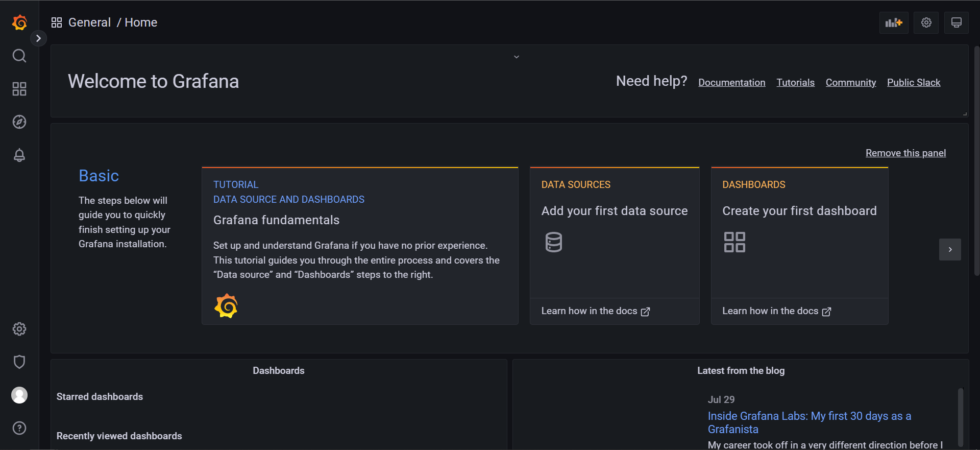Click the Latest from the blog title
980x450 pixels.
pos(741,371)
